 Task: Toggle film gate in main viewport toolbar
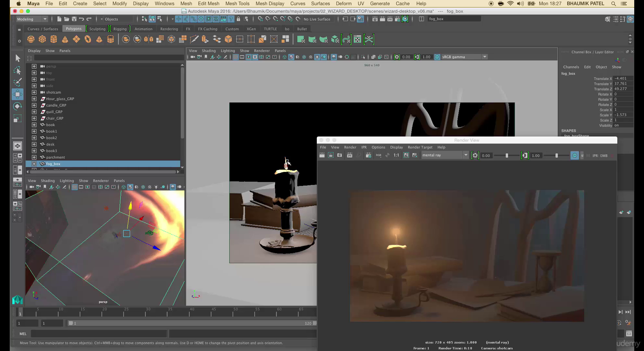[x=242, y=57]
